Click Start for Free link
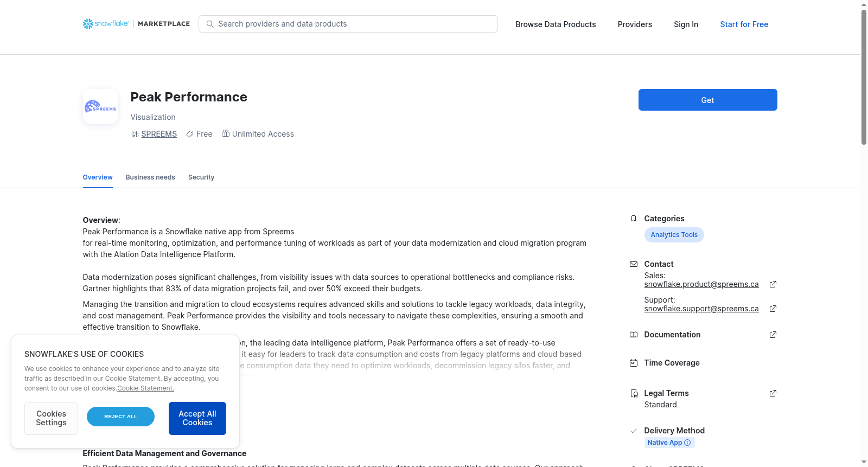 [x=744, y=24]
